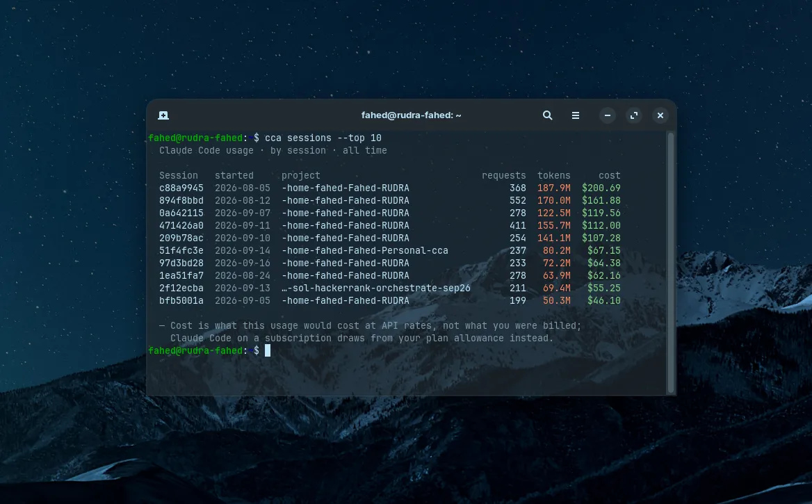Select session ID 0a642115

(181, 213)
